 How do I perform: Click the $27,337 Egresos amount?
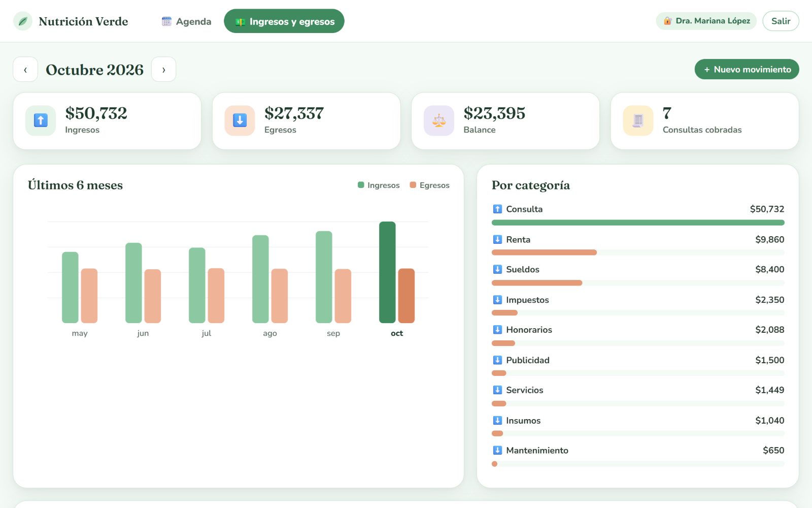(x=294, y=113)
